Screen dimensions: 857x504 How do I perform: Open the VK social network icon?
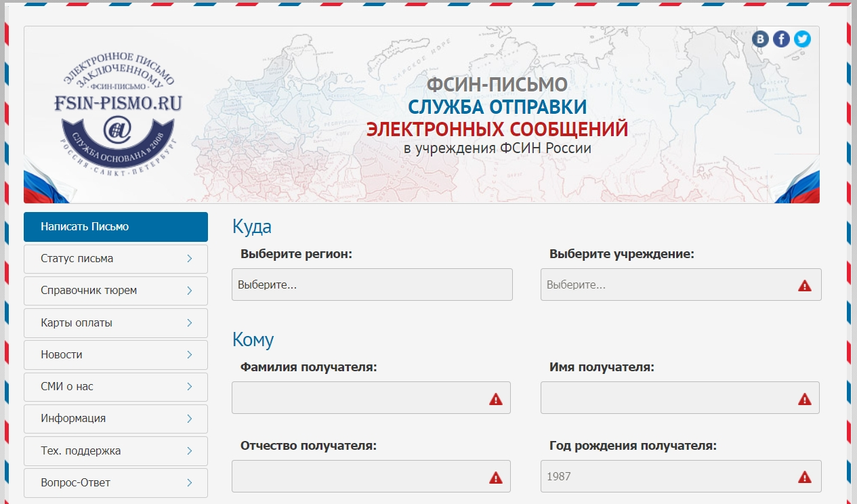pos(761,39)
